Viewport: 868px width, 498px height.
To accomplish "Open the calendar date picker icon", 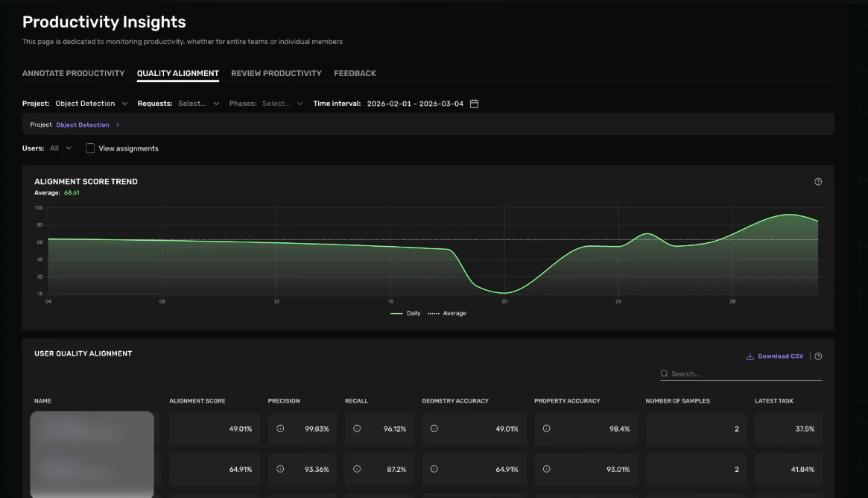I will 474,104.
